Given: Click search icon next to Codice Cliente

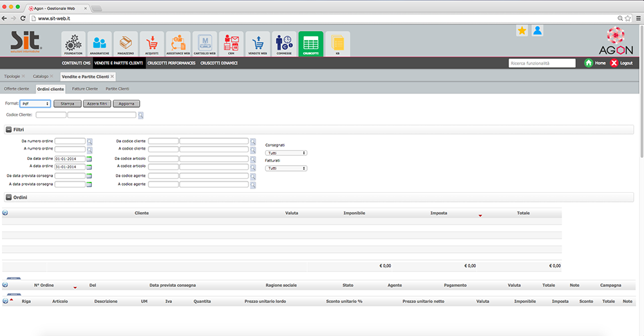Looking at the screenshot, I should click(x=140, y=115).
